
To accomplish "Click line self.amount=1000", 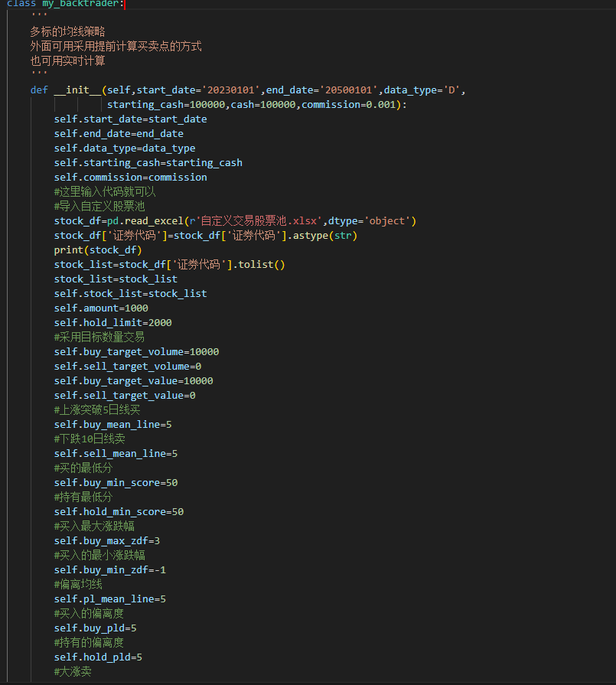I will click(101, 308).
